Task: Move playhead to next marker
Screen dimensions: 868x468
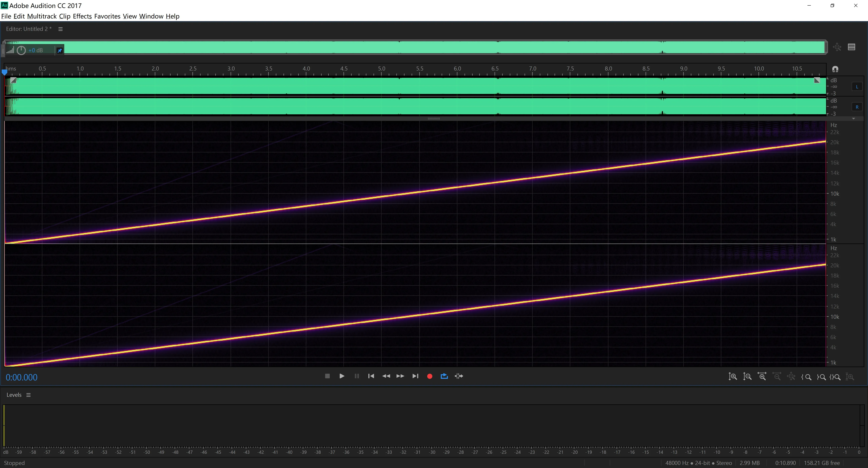Action: [x=415, y=376]
